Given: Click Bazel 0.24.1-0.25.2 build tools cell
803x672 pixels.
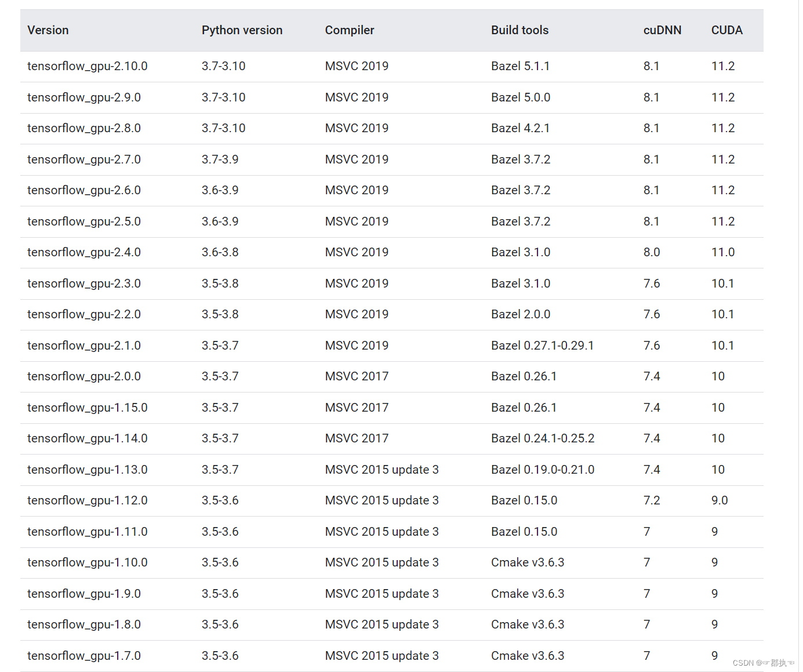Looking at the screenshot, I should pos(543,438).
